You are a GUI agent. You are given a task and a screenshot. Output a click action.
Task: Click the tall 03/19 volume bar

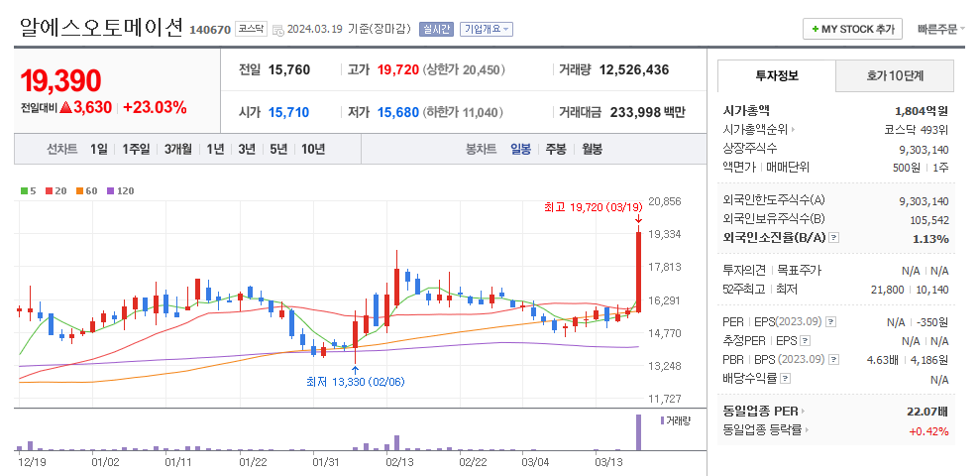[639, 432]
